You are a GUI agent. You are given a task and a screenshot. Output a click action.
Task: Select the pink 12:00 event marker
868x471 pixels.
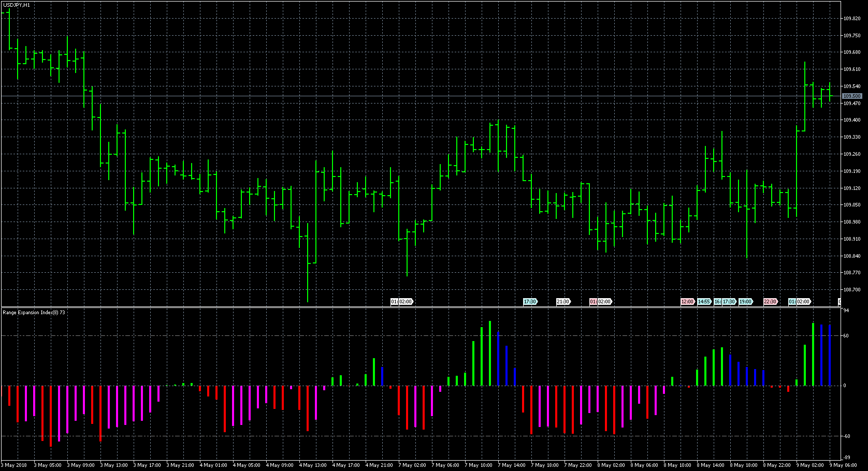coord(687,302)
